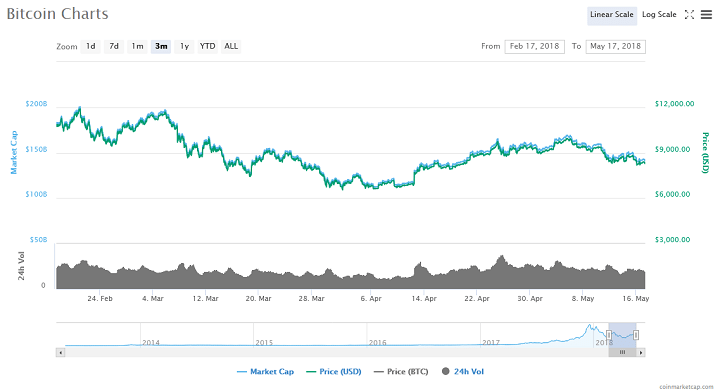Click the navigator left handle
This screenshot has width=720, height=392.
coord(609,335)
